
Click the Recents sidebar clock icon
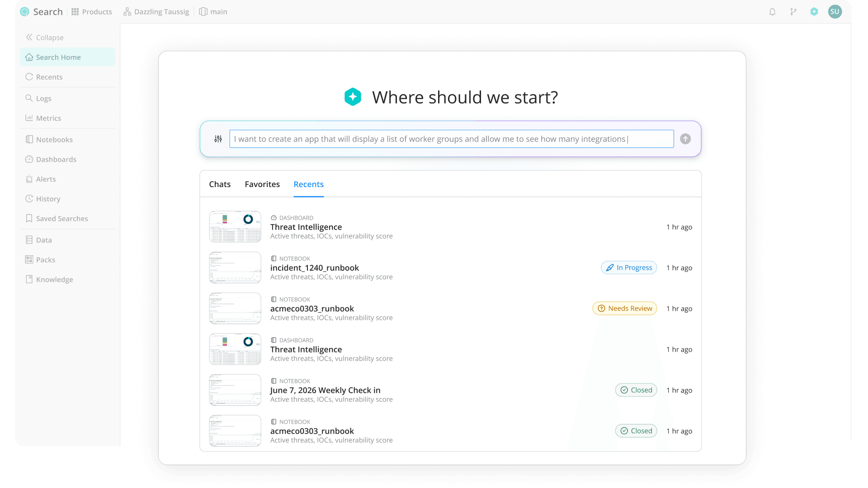tap(29, 77)
